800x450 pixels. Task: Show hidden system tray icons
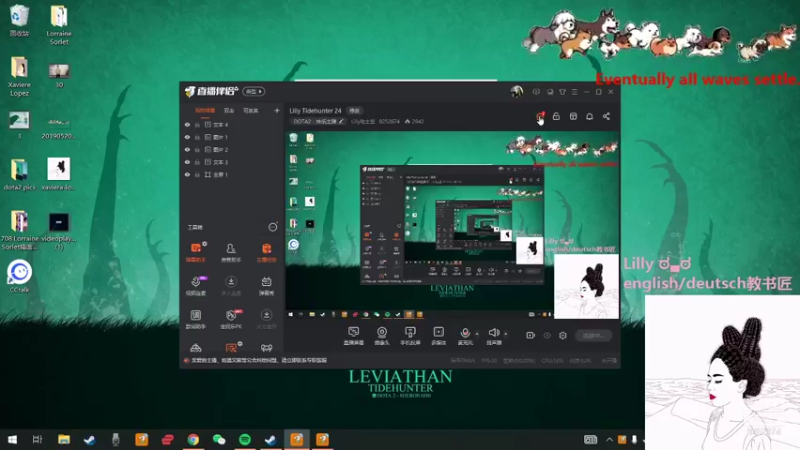pyautogui.click(x=609, y=439)
